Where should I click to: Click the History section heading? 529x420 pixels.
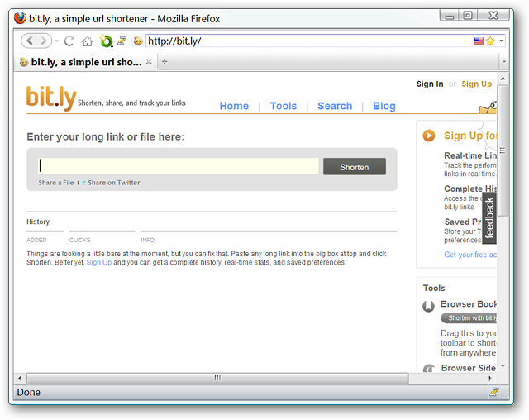pos(38,222)
